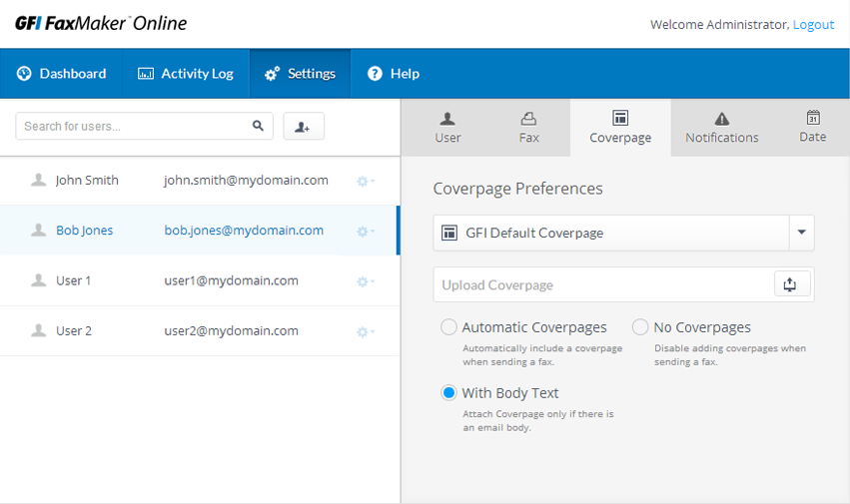Image resolution: width=850 pixels, height=504 pixels.
Task: Select the Bob Jones name in user list
Action: (x=85, y=231)
